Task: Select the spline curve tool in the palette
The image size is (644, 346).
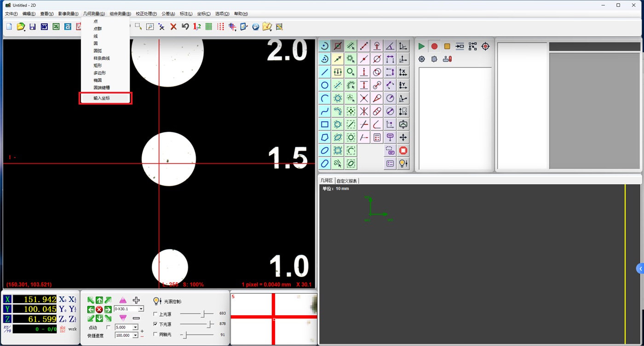Action: [325, 111]
